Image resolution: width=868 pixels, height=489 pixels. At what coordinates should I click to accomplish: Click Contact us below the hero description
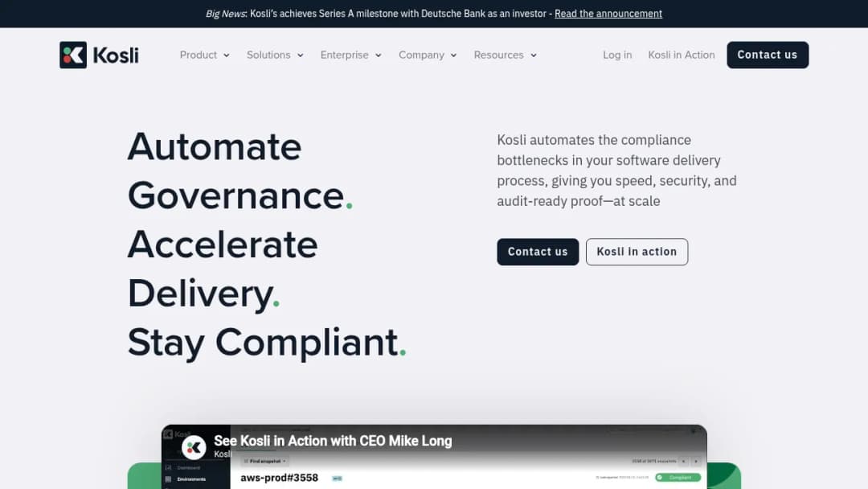tap(538, 252)
